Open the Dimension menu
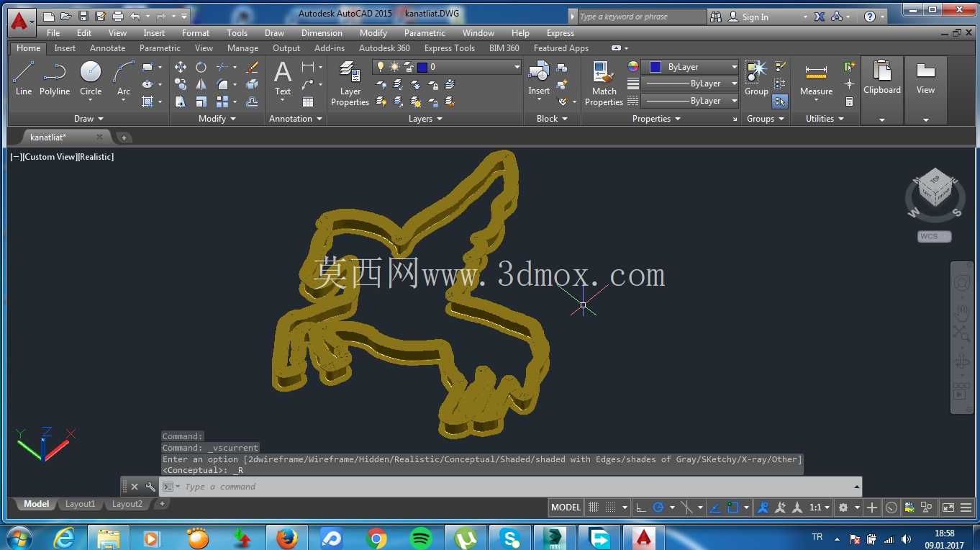 pyautogui.click(x=322, y=33)
